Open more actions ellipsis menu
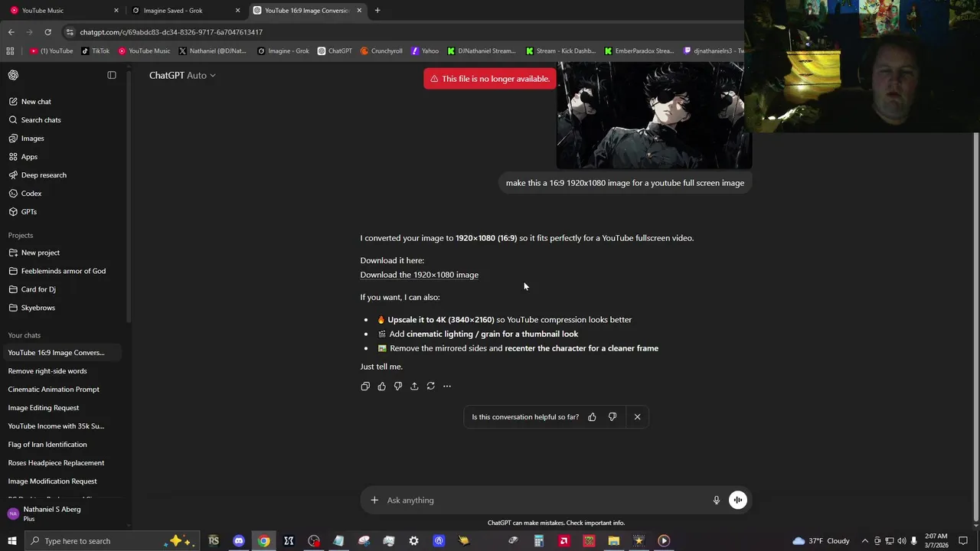 point(447,386)
